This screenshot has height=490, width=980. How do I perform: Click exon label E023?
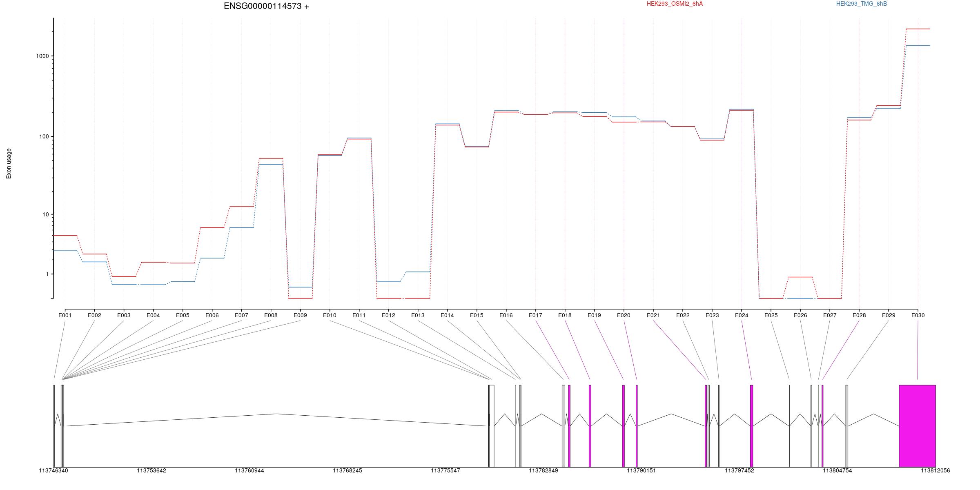pos(712,315)
